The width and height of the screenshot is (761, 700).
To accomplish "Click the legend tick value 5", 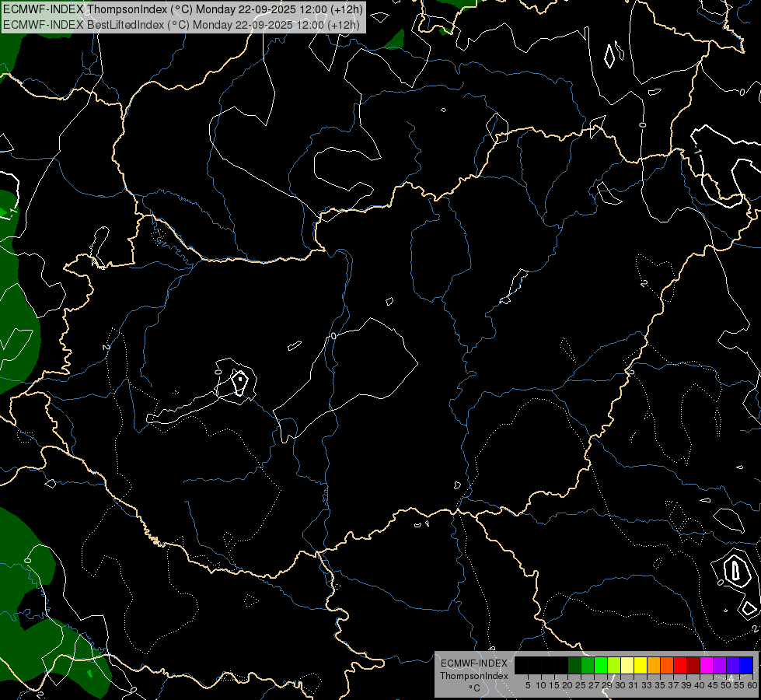I will [528, 685].
